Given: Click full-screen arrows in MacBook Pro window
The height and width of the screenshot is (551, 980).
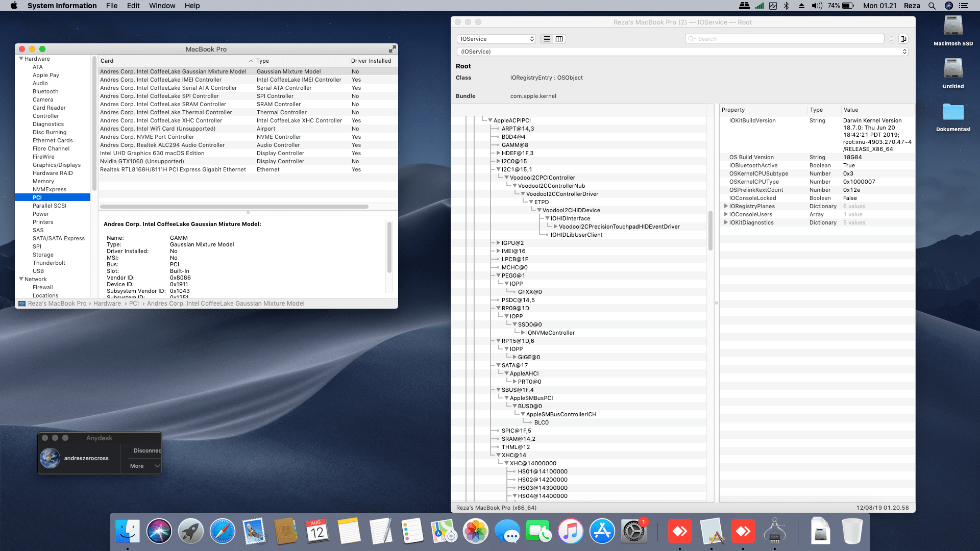Looking at the screenshot, I should pyautogui.click(x=392, y=49).
